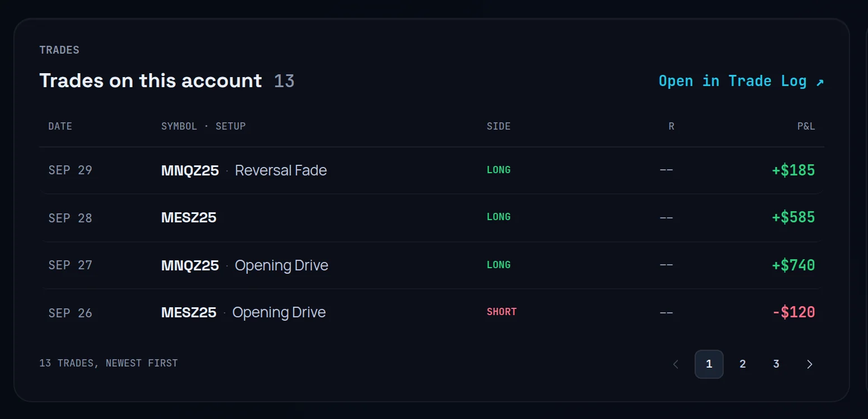Click the trade count 13 beside heading
Screen dimensions: 868x419
pos(284,81)
